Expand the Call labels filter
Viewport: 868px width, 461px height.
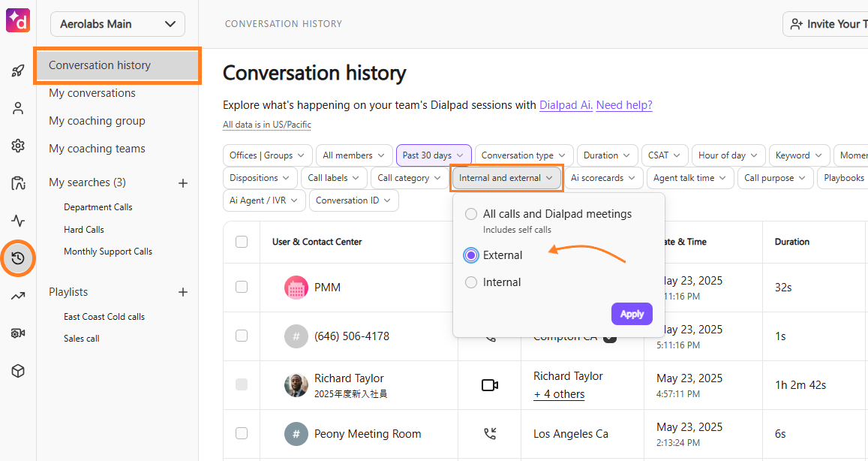pos(334,178)
